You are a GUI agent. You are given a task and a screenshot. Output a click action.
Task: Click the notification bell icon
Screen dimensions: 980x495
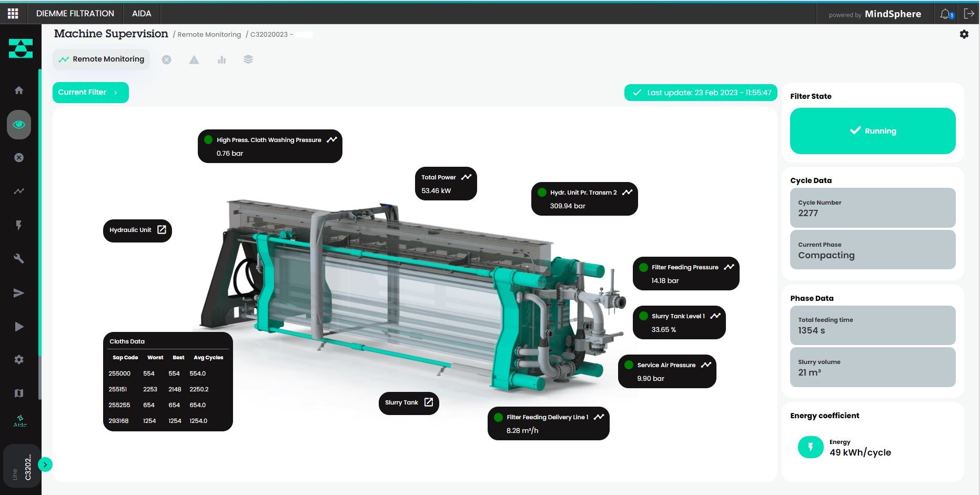pyautogui.click(x=946, y=14)
